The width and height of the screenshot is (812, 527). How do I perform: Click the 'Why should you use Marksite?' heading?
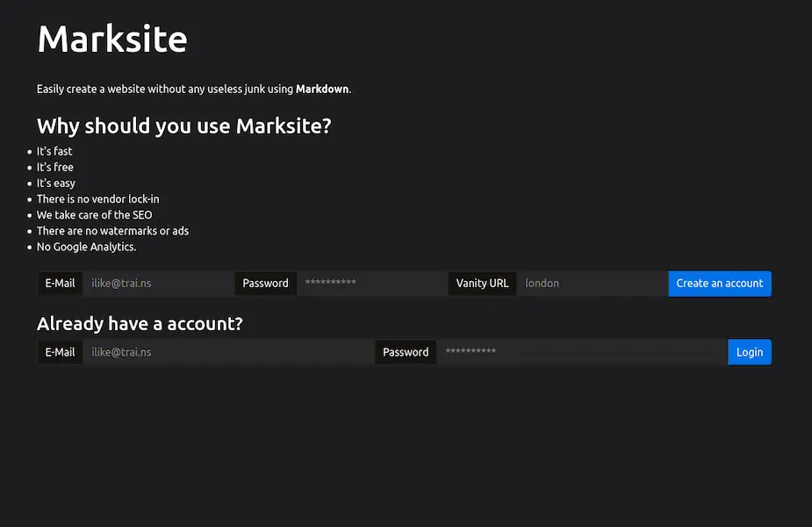[184, 126]
